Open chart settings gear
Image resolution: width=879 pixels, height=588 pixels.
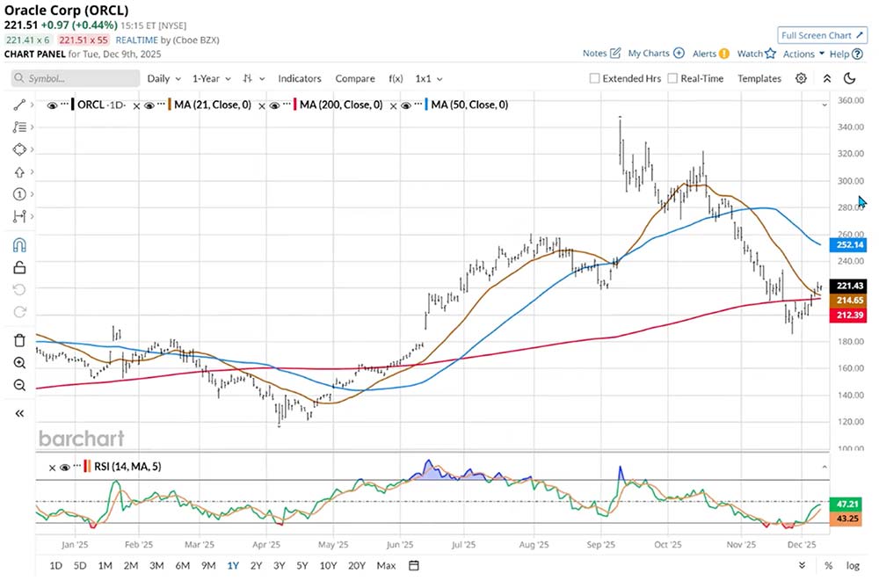[801, 78]
